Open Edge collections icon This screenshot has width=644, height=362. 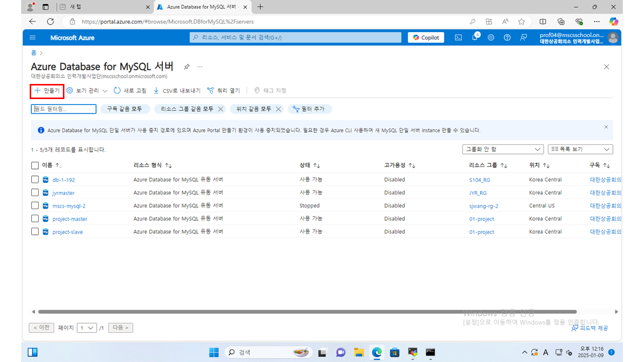click(x=561, y=22)
